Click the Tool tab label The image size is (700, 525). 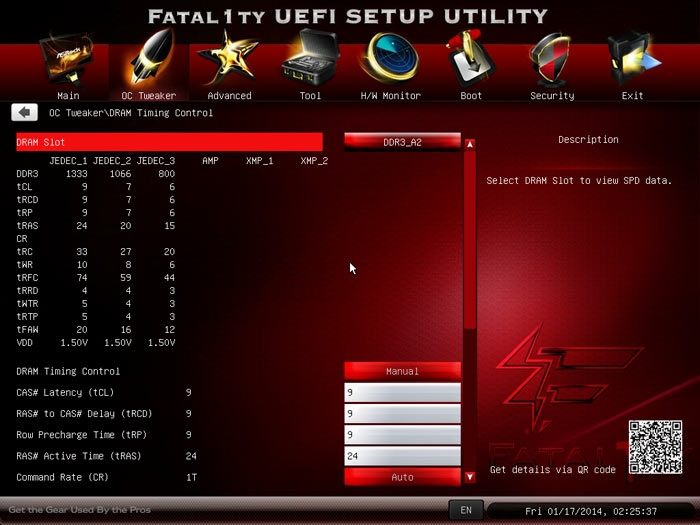[310, 96]
